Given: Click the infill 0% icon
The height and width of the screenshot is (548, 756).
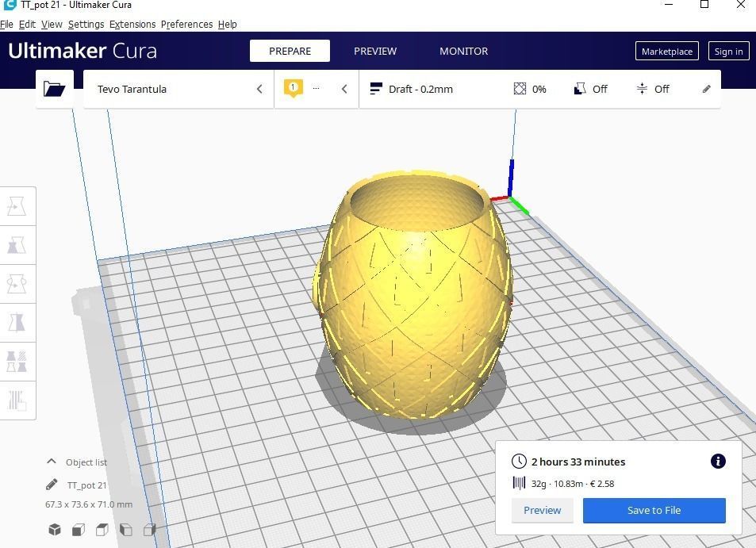Looking at the screenshot, I should pyautogui.click(x=520, y=89).
